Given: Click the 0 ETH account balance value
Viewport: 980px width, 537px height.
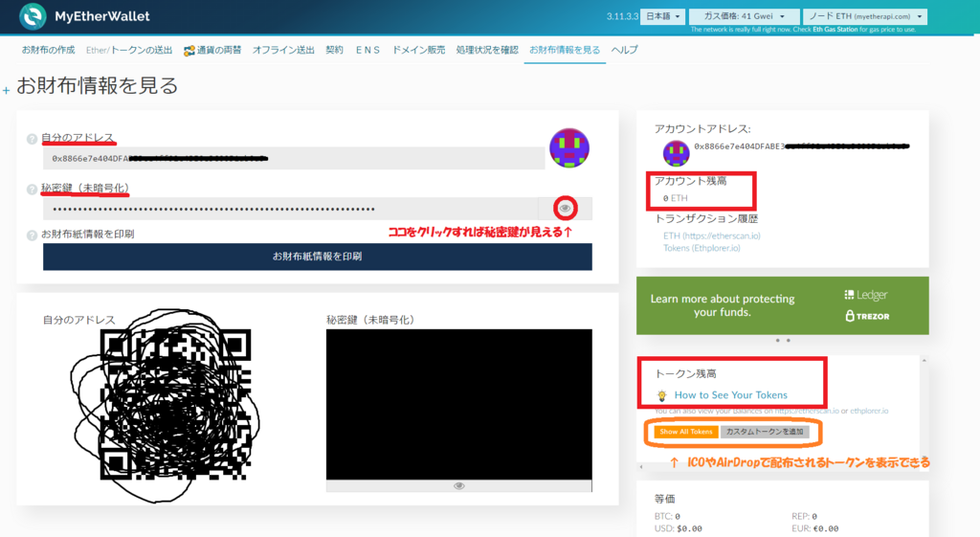Looking at the screenshot, I should pyautogui.click(x=675, y=198).
